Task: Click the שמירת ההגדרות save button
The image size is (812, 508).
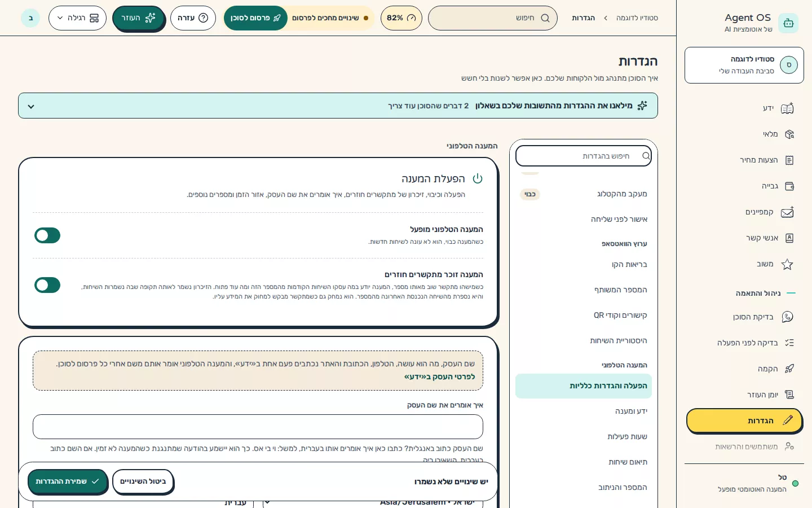Action: 68,481
